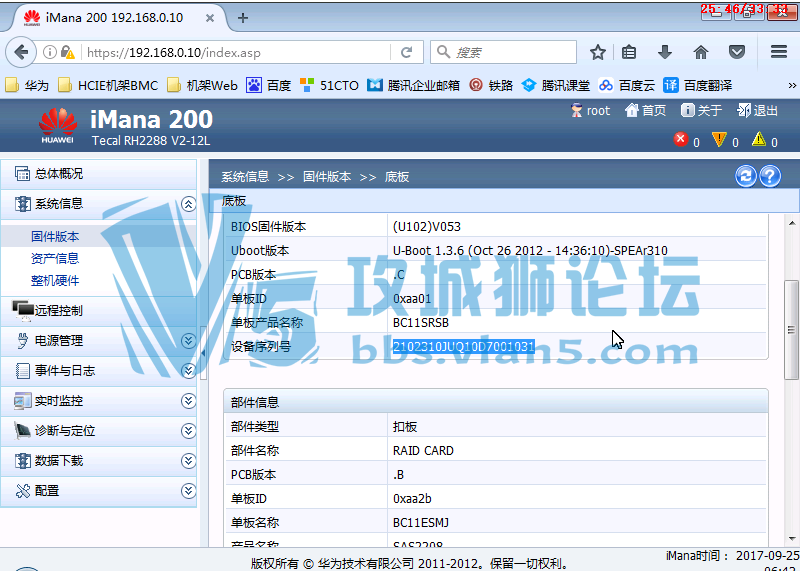Click the 系统信息 breadcrumb
This screenshot has height=571, width=800.
(245, 177)
